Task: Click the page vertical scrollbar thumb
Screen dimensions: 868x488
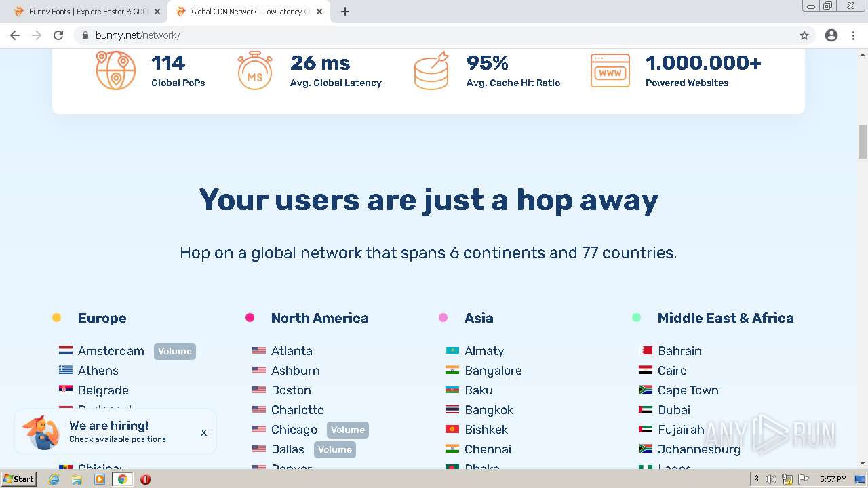Action: [863, 141]
